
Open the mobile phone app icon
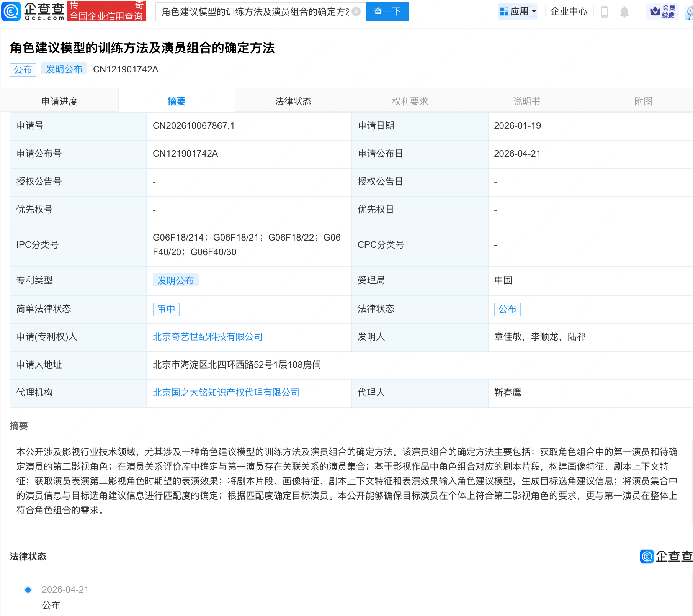pos(605,12)
